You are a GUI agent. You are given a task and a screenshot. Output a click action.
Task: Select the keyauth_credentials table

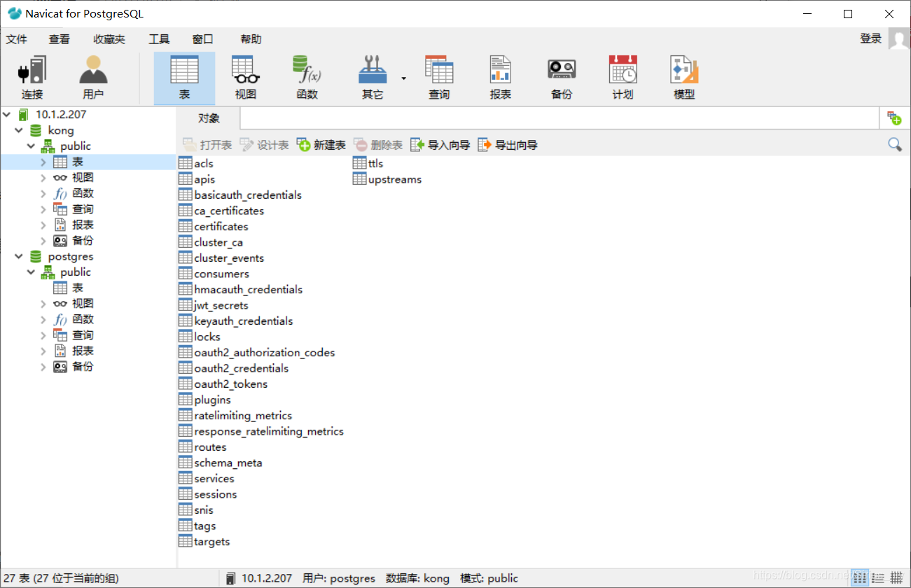point(244,321)
